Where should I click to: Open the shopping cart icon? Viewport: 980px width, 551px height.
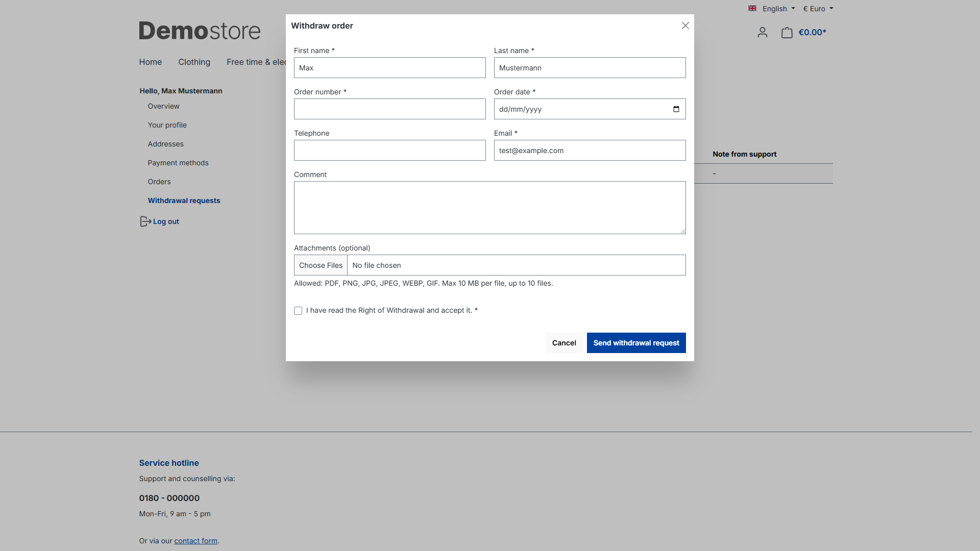click(x=787, y=33)
